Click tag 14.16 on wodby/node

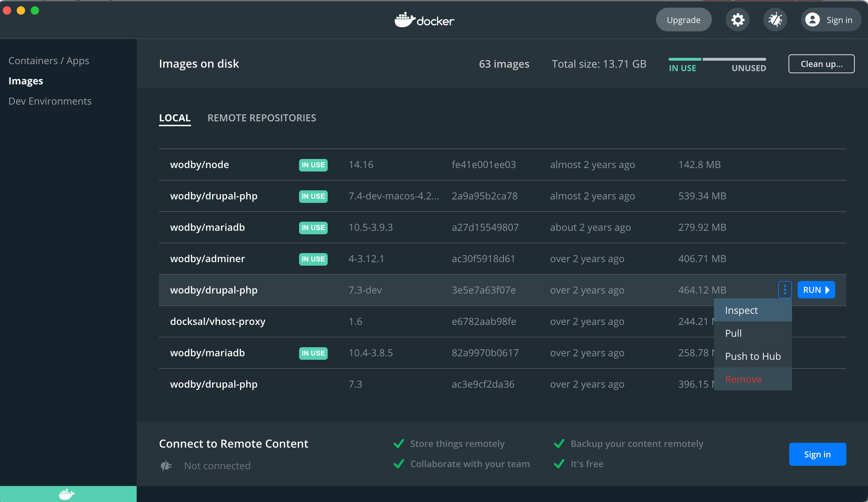click(x=361, y=165)
